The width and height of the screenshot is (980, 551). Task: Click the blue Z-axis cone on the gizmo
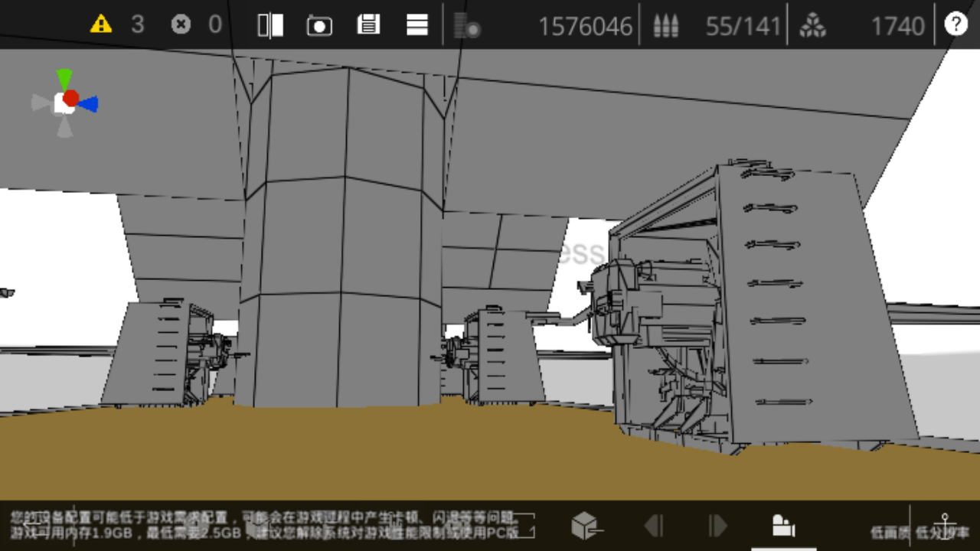pyautogui.click(x=88, y=104)
